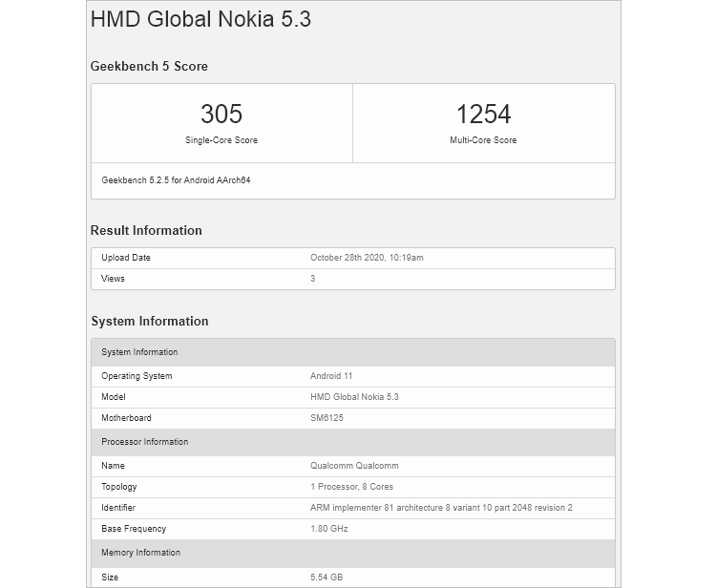The width and height of the screenshot is (716, 588).
Task: Click the Result Information heading
Action: pos(146,231)
